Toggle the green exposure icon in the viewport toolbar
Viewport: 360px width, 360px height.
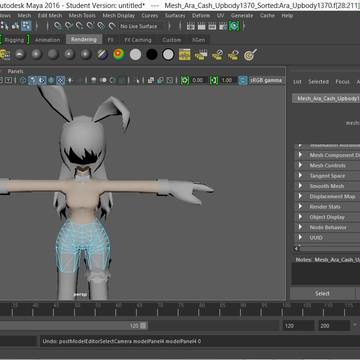click(185, 80)
